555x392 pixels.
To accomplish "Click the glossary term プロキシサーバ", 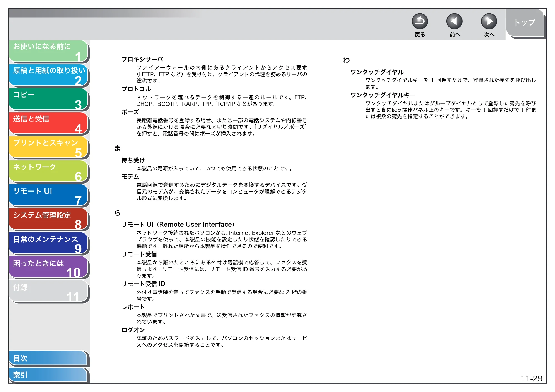I will tap(142, 59).
